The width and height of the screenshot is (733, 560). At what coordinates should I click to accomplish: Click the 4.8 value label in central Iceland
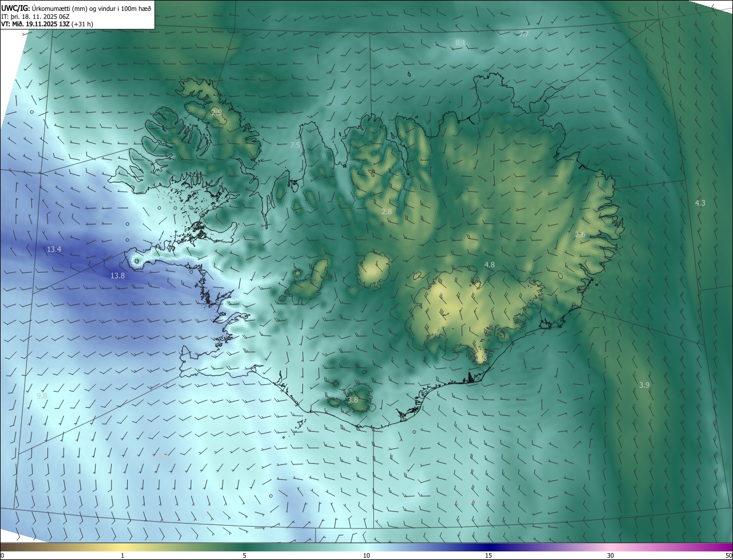pos(489,265)
